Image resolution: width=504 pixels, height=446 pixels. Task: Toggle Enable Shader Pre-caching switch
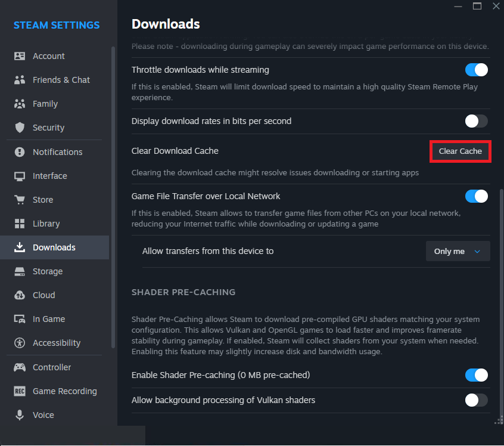click(477, 375)
